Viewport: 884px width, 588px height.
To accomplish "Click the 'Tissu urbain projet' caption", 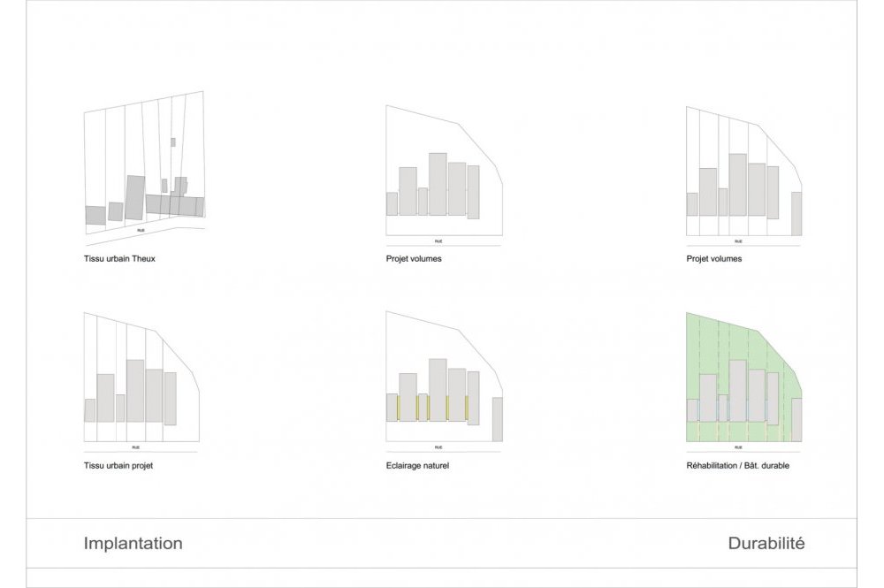I will [x=118, y=466].
